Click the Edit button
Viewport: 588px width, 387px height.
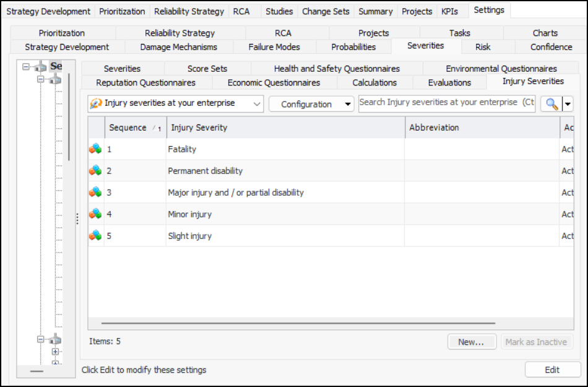point(552,370)
